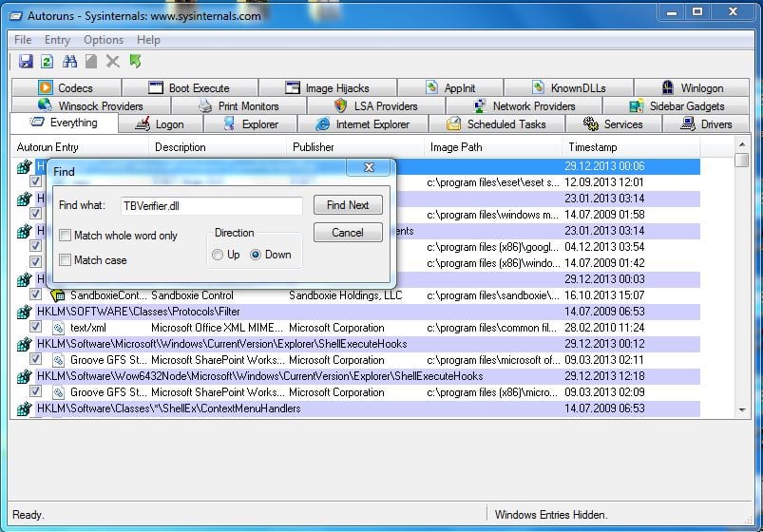Uncheck checkbox of eset entry row
Image resolution: width=763 pixels, height=532 pixels.
point(35,181)
